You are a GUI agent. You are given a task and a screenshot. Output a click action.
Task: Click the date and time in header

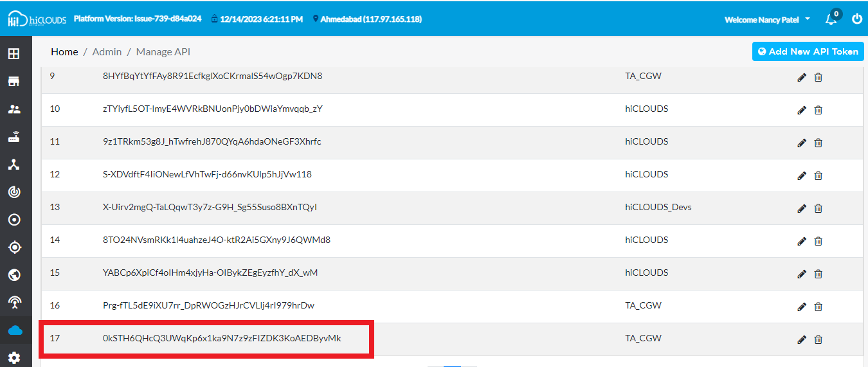point(261,19)
